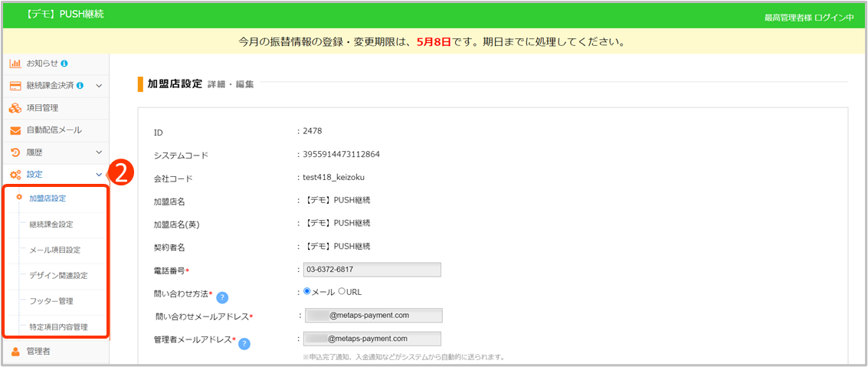Click the 問い合わせメールアドレス input field
The height and width of the screenshot is (367, 868).
coord(374,315)
